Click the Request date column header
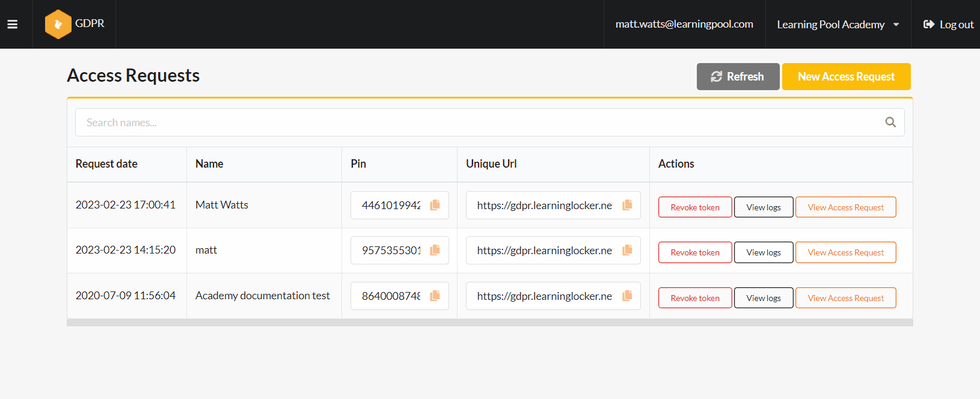Image resolution: width=980 pixels, height=399 pixels. point(106,164)
